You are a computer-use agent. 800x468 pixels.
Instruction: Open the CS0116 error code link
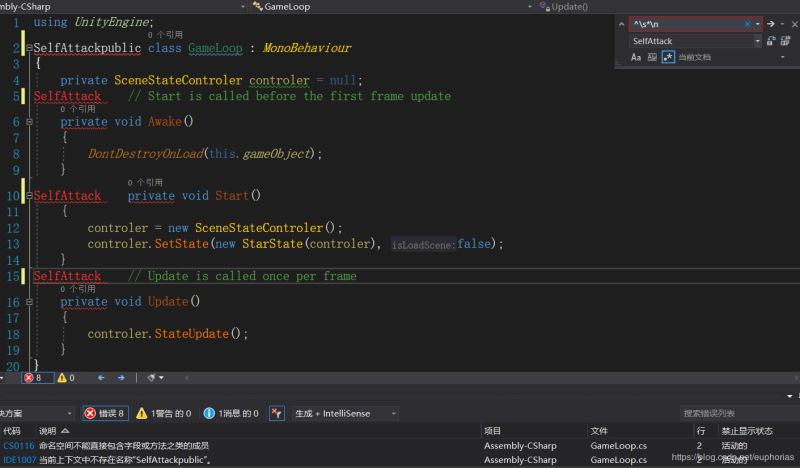click(18, 445)
